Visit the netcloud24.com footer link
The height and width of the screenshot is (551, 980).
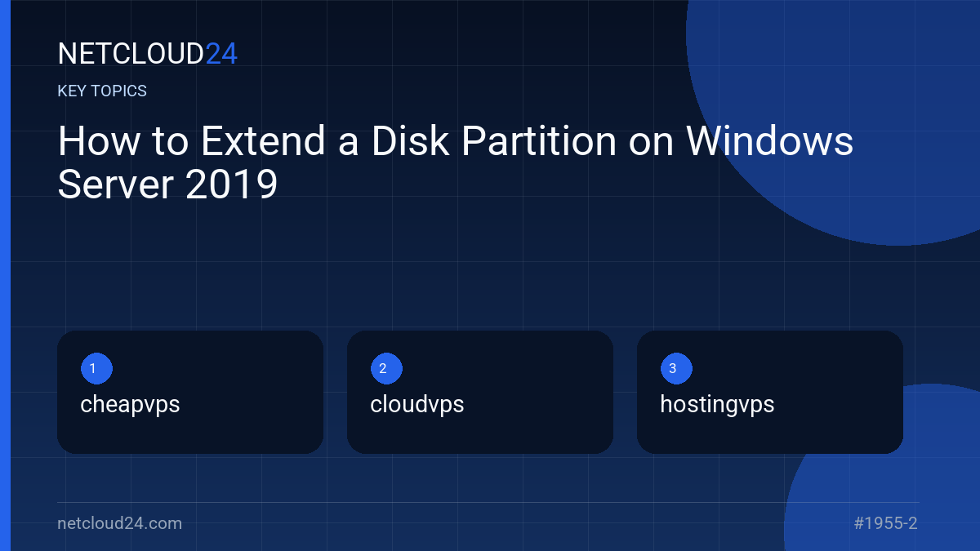pyautogui.click(x=120, y=523)
